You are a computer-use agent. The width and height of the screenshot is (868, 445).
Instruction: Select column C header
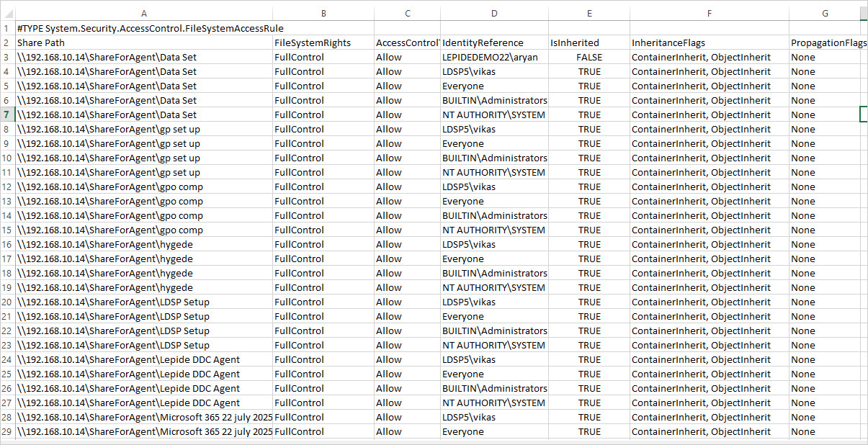click(408, 13)
